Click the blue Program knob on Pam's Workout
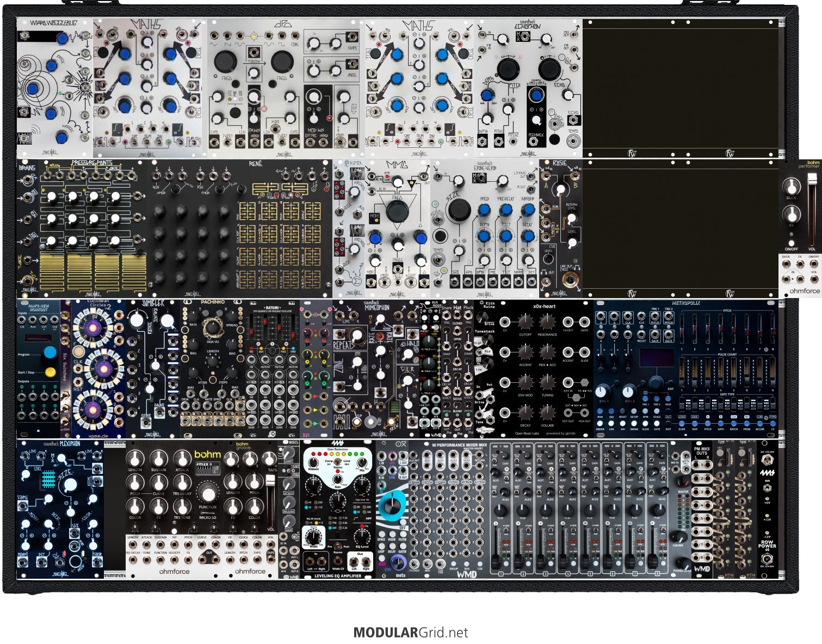 50,352
